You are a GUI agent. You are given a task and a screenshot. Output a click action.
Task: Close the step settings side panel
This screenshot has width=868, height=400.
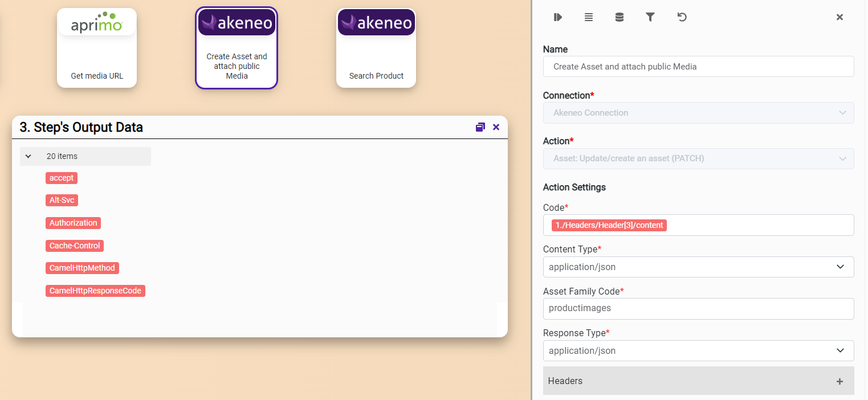[840, 17]
